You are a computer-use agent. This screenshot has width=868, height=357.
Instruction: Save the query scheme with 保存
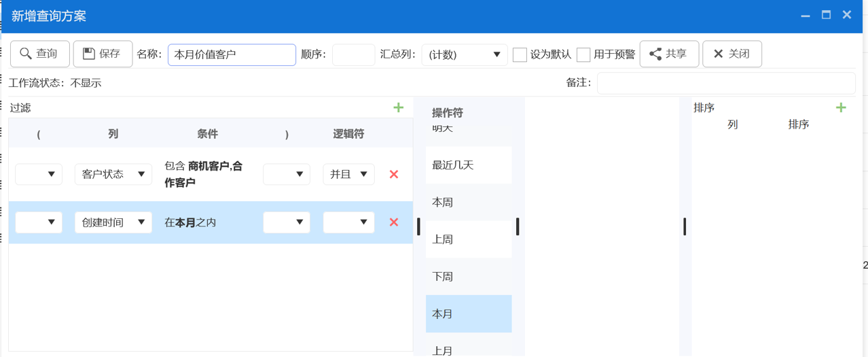pyautogui.click(x=103, y=54)
